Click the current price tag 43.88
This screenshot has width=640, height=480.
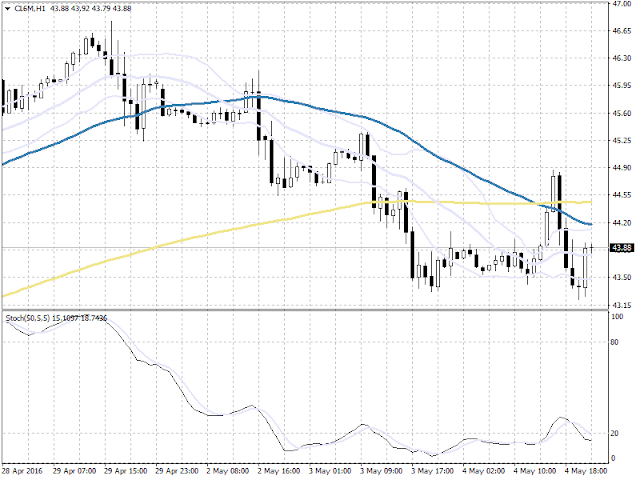point(622,248)
